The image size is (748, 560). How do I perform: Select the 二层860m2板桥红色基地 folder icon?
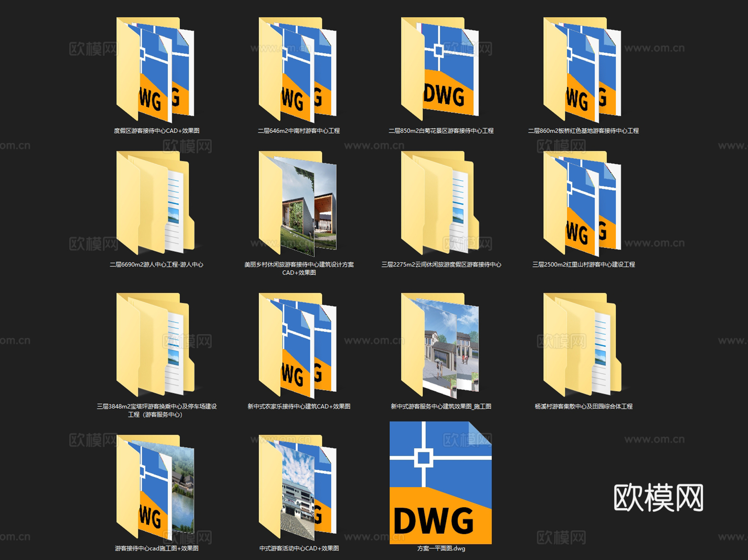583,69
